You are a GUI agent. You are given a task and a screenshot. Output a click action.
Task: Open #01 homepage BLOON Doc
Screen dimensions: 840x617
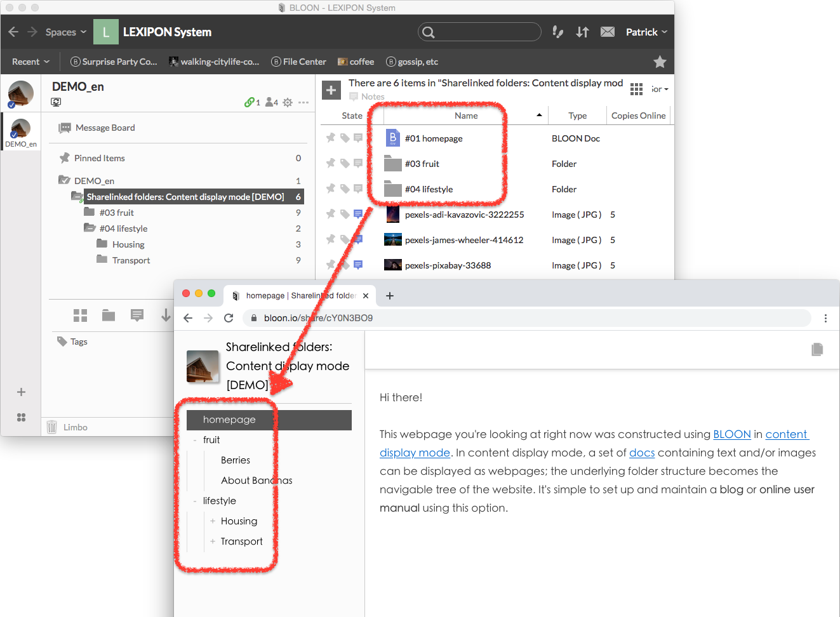(x=434, y=138)
